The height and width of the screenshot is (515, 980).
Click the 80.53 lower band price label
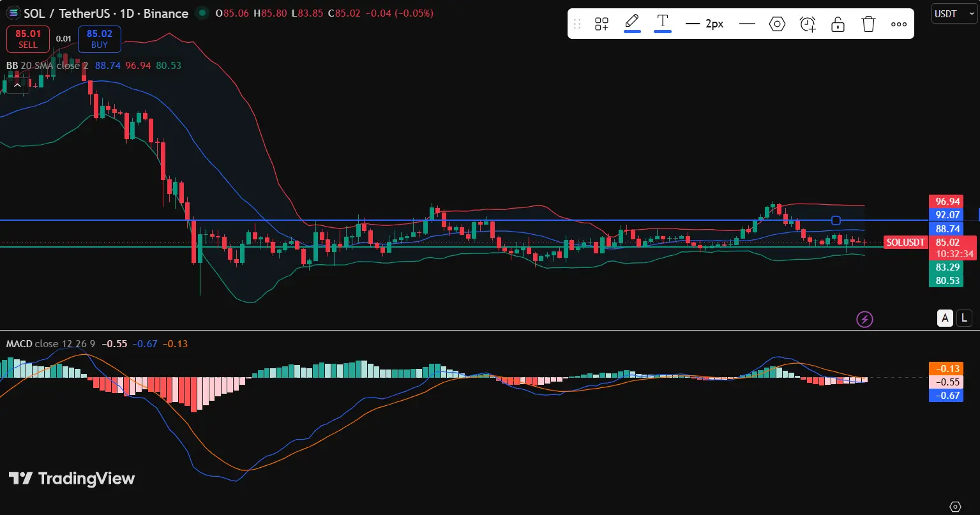(x=946, y=280)
